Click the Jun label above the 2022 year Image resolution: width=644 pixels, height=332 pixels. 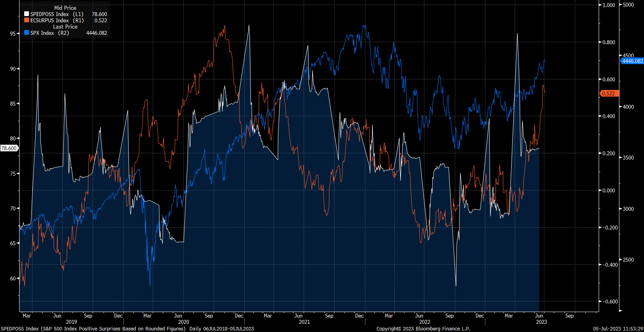[419, 316]
